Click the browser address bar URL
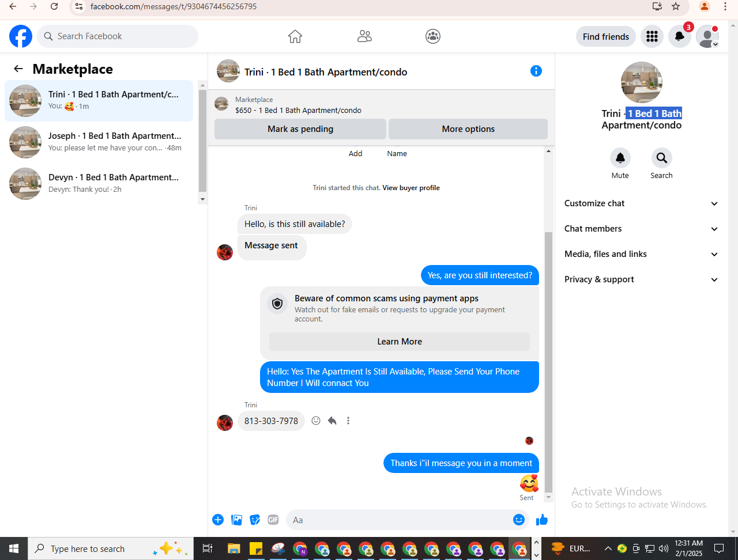Viewport: 738px width, 560px height. tap(174, 7)
